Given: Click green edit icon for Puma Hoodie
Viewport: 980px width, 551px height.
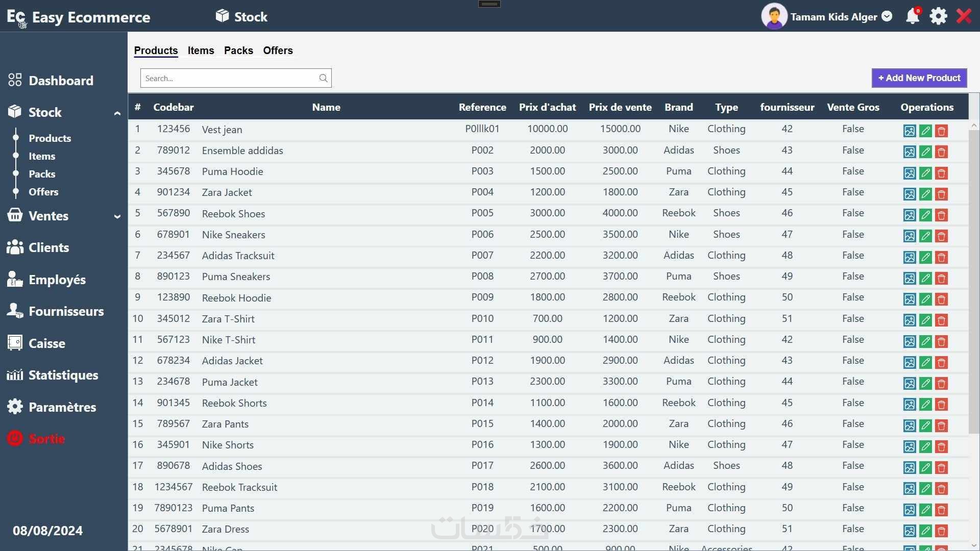Looking at the screenshot, I should (925, 173).
